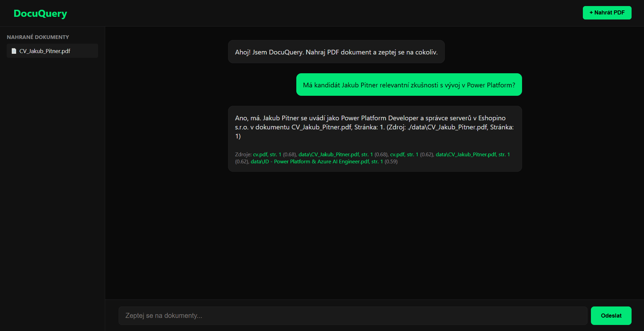
Task: Click the 'Ahoj! Jsem DocuQuery' greeting bubble
Action: point(336,52)
